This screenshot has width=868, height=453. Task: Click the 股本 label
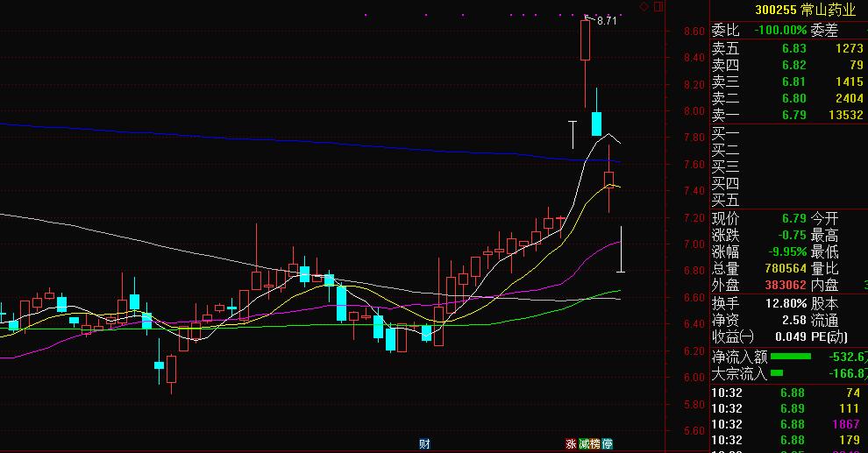click(824, 304)
